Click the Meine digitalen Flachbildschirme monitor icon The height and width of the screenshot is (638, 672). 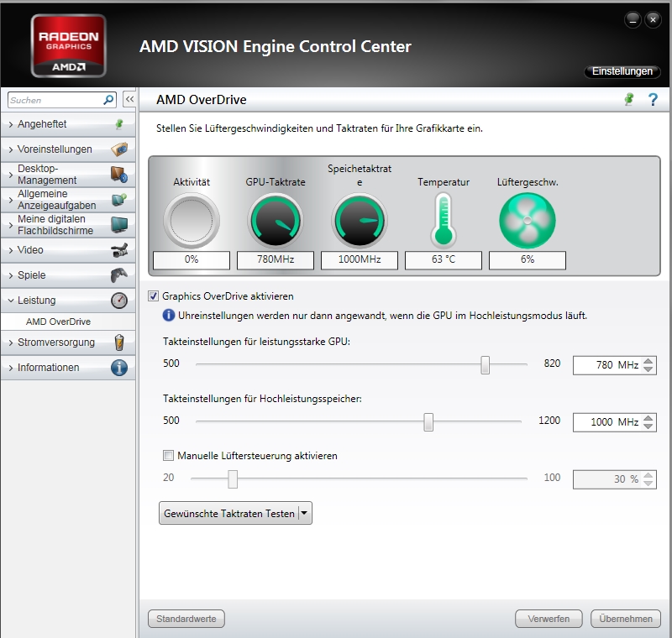tap(119, 225)
